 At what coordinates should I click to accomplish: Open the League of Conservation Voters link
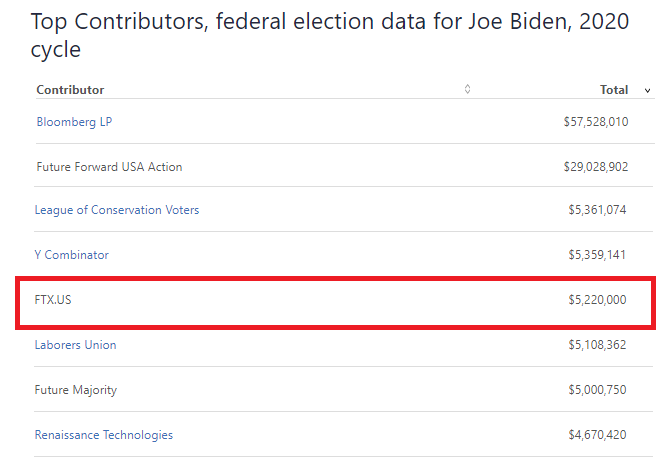[117, 210]
